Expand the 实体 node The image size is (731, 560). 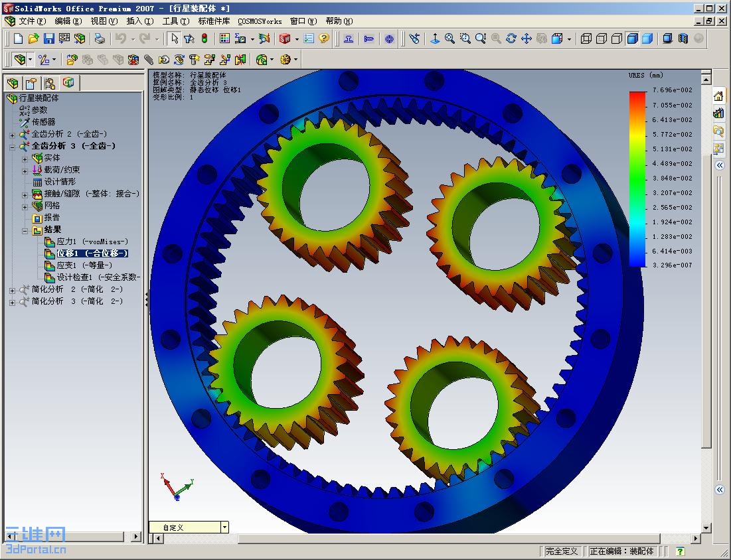click(25, 159)
